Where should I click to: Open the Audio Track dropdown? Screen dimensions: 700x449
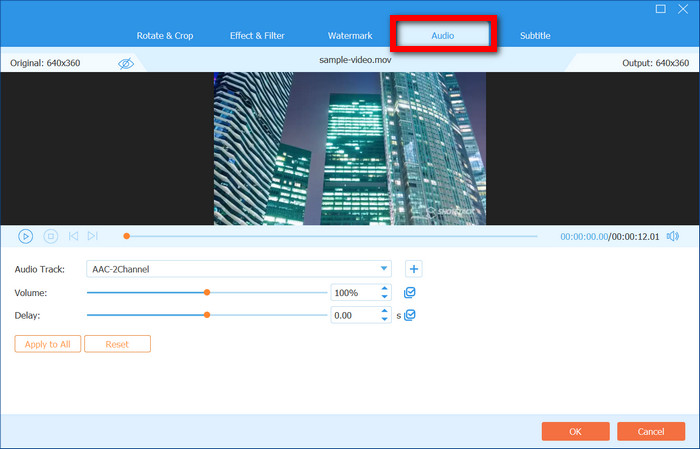point(385,268)
